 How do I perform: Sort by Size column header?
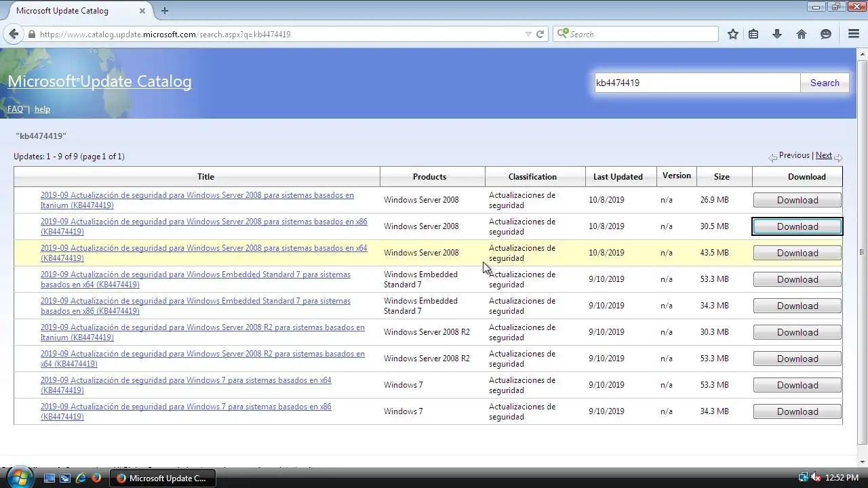[722, 177]
